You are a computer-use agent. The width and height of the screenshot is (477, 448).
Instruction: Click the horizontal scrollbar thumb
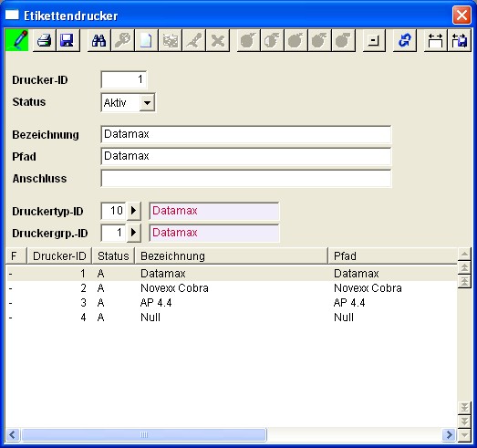point(144,434)
